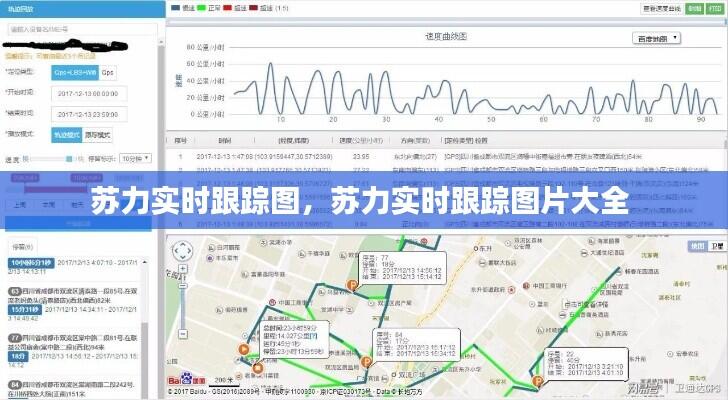728x400 pixels.
Task: Select Gps-only positioning type
Action: pyautogui.click(x=108, y=72)
